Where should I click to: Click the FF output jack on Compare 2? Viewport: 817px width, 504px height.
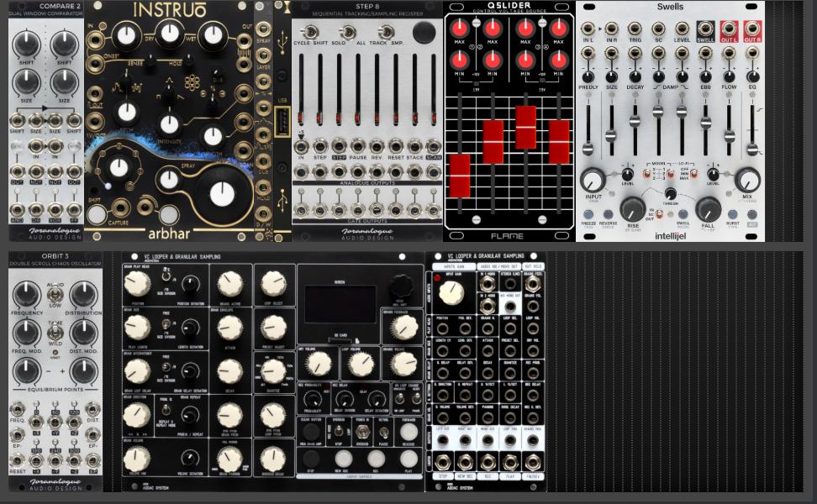point(75,210)
